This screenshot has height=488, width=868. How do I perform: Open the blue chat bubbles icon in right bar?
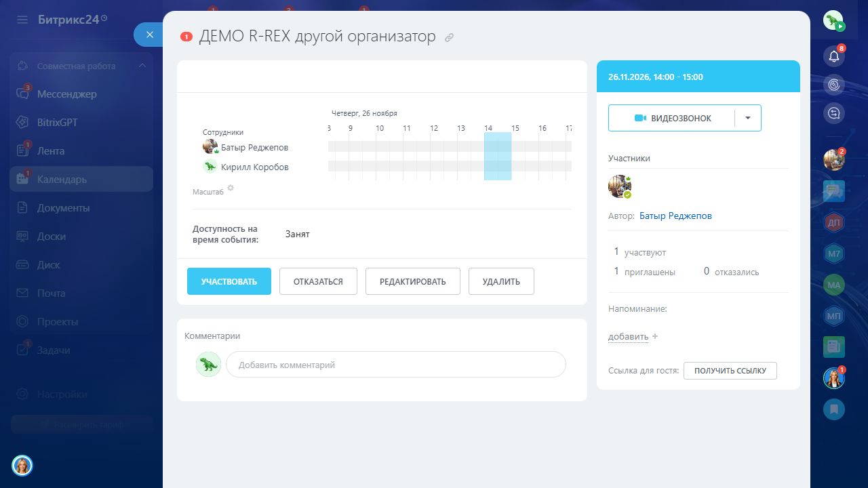[x=834, y=191]
